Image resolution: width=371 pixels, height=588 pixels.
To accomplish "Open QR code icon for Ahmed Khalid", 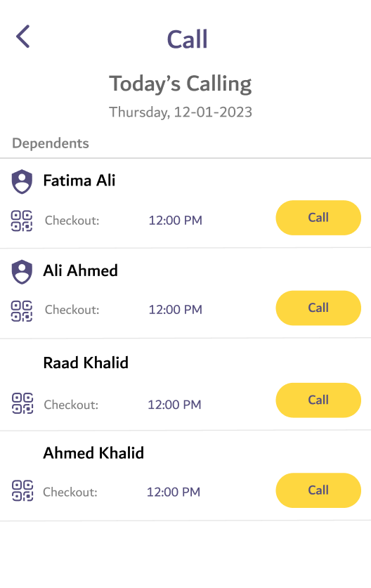I will (22, 490).
